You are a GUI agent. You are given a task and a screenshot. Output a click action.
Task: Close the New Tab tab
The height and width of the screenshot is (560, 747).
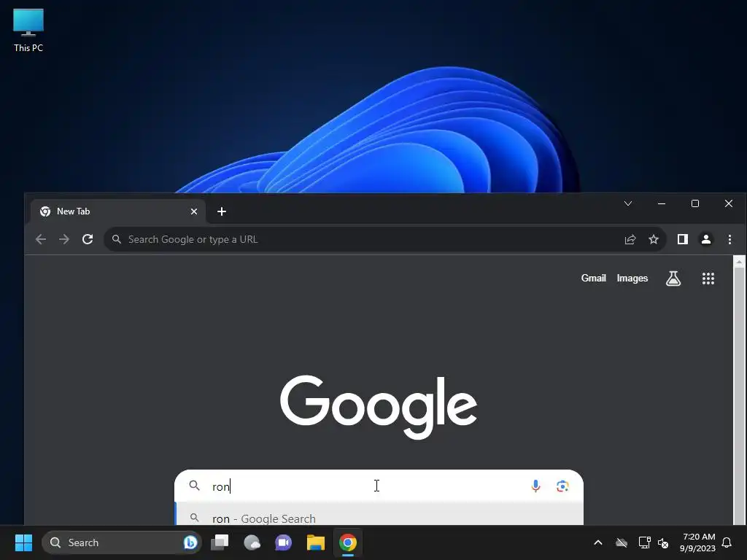click(x=194, y=211)
